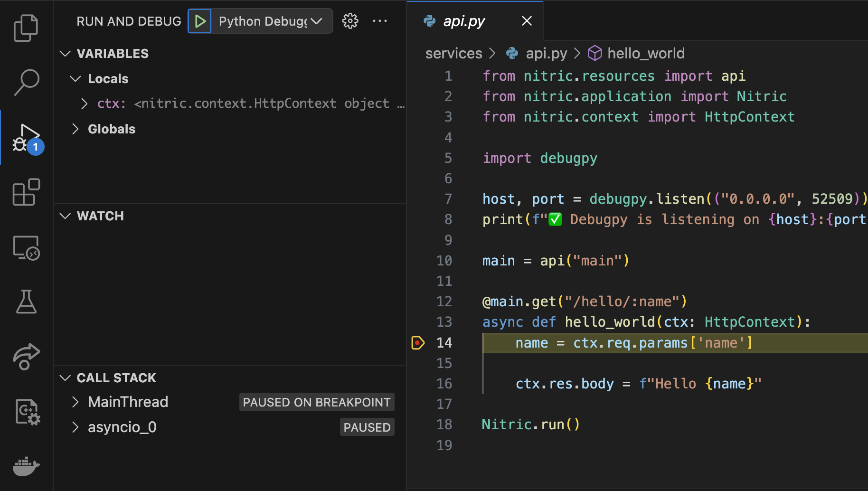This screenshot has width=868, height=491.
Task: Open the Docker whale icon
Action: 26,466
